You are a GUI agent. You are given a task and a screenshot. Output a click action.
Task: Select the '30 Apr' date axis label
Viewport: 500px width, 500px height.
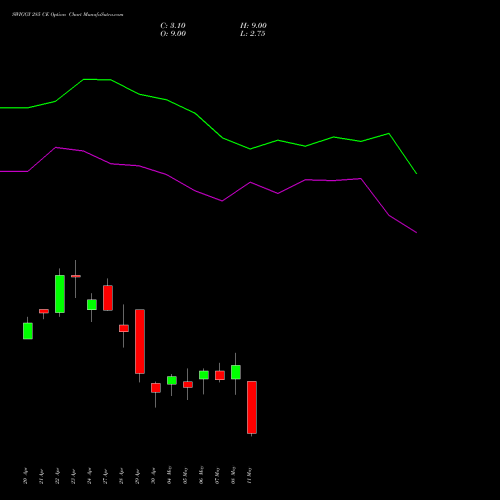[154, 476]
